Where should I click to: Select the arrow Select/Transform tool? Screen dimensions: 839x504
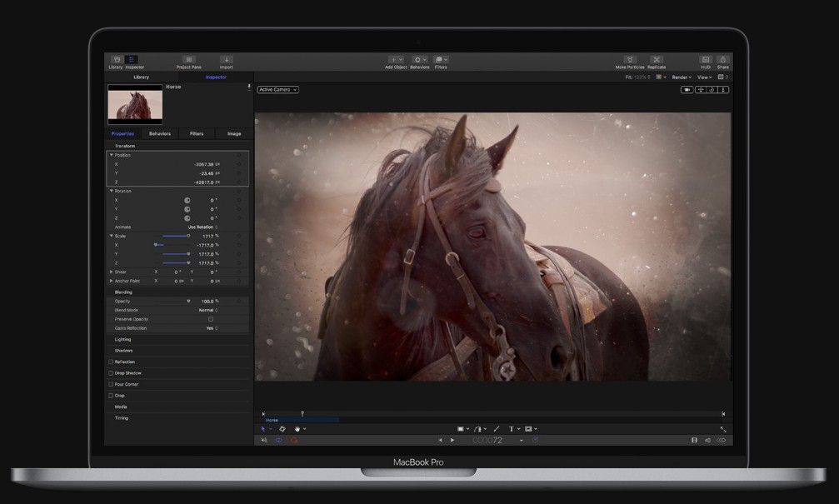(263, 428)
